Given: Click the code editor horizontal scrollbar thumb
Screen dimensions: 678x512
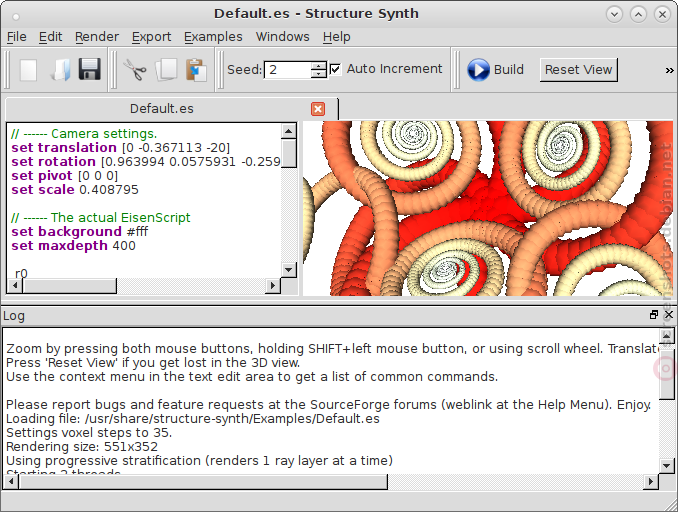Looking at the screenshot, I should tap(70, 286).
